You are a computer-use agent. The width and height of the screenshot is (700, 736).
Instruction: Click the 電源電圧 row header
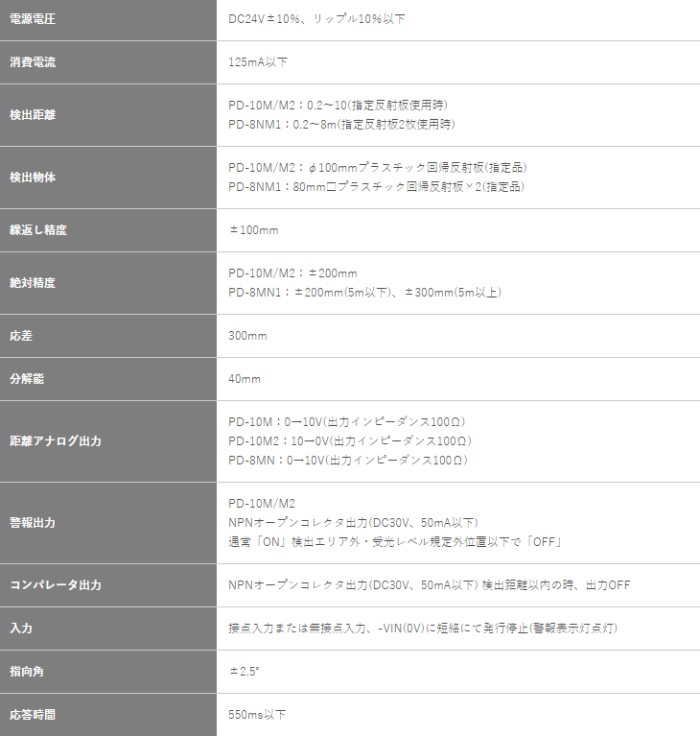[32, 19]
